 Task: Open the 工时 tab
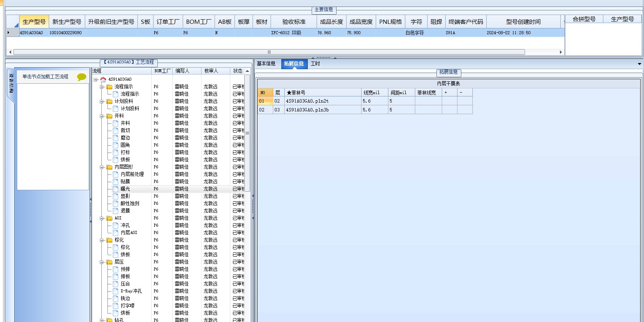coord(315,64)
